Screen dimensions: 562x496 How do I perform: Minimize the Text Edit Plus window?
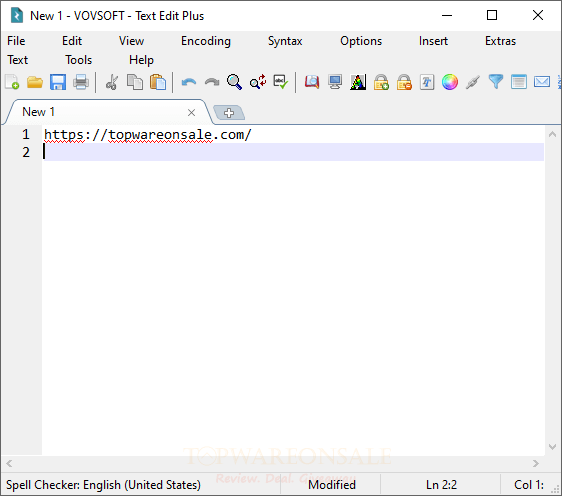click(447, 15)
